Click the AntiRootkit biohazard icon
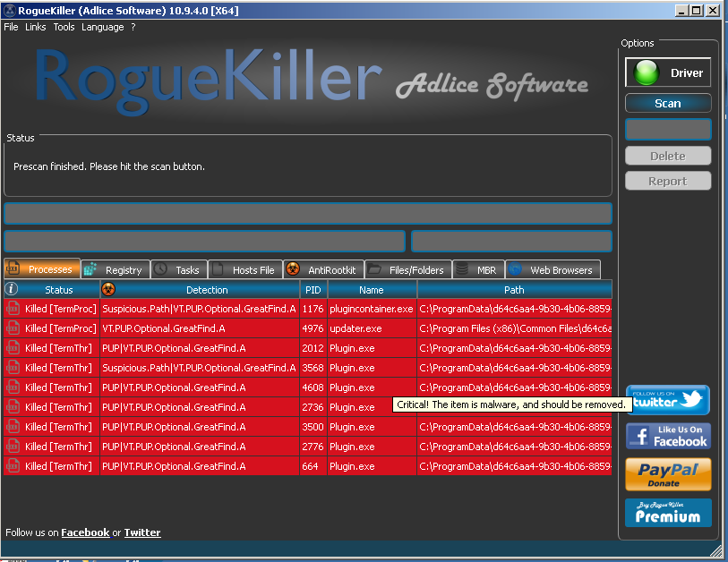The height and width of the screenshot is (562, 728). [x=293, y=268]
